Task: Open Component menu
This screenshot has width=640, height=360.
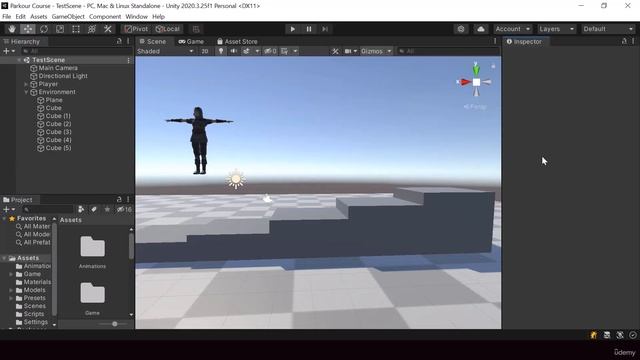Action: click(x=105, y=17)
